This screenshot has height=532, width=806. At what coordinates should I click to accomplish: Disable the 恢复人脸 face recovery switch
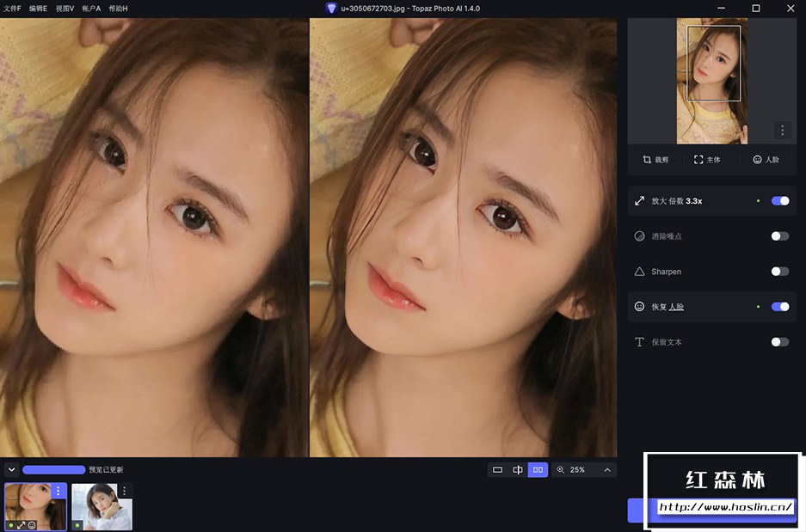(x=780, y=307)
